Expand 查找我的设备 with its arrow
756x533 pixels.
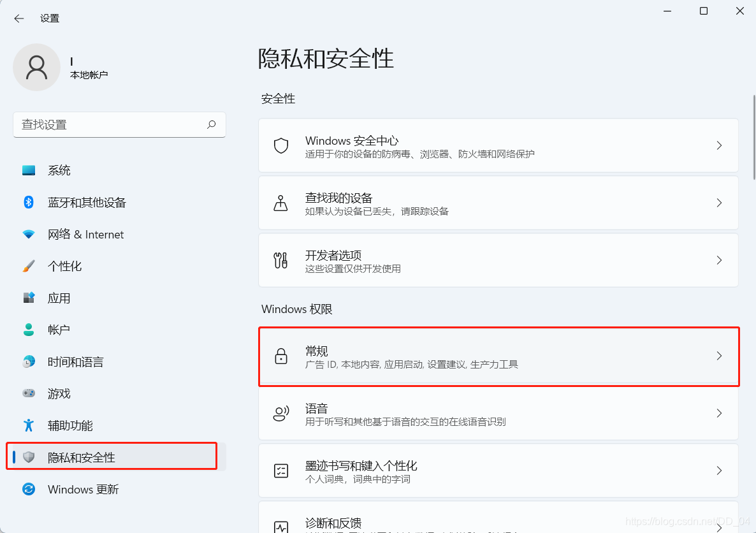click(719, 203)
